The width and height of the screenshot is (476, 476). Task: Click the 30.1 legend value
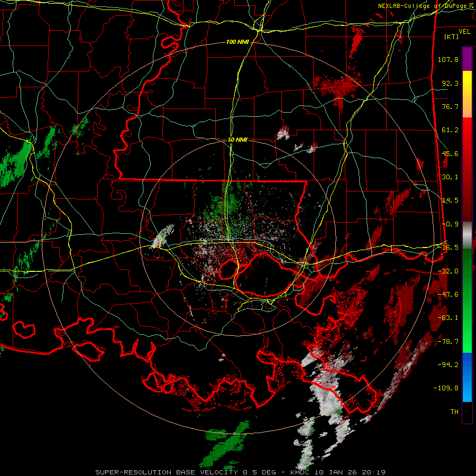tap(450, 177)
